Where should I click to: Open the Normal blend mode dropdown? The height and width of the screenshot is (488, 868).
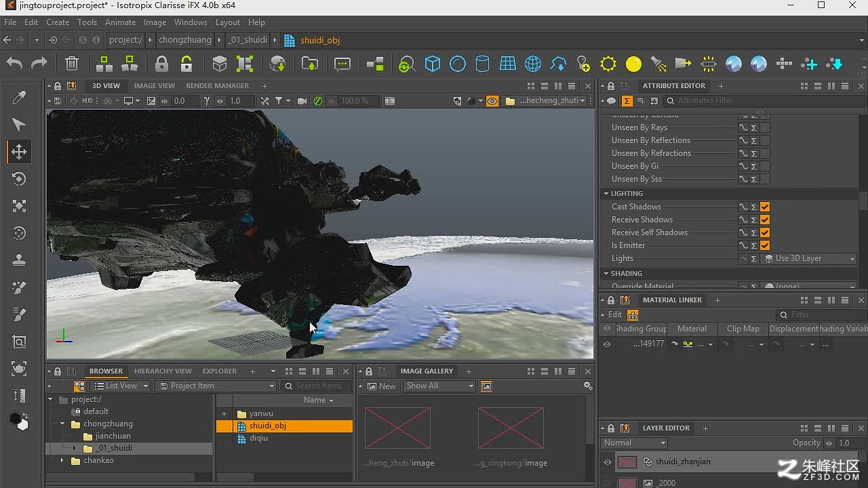[x=635, y=443]
